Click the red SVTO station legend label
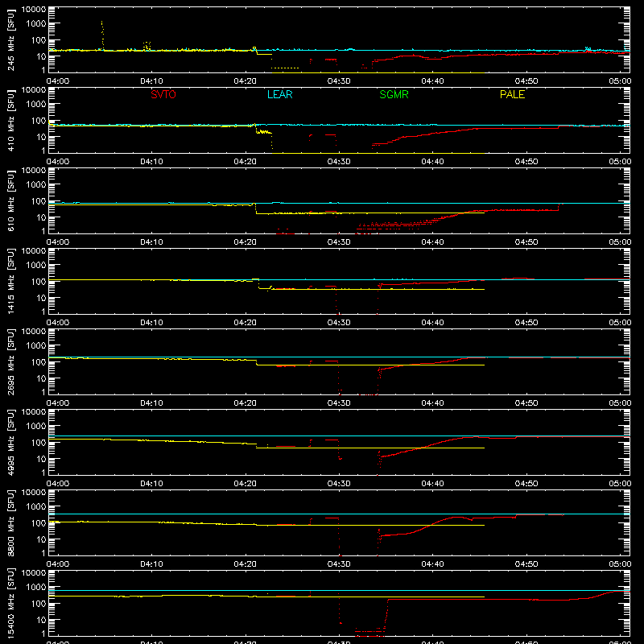This screenshot has width=644, height=644. click(163, 94)
